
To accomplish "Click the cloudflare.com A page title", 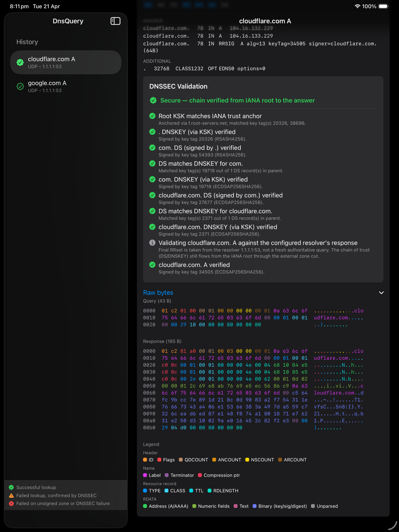I will point(265,21).
